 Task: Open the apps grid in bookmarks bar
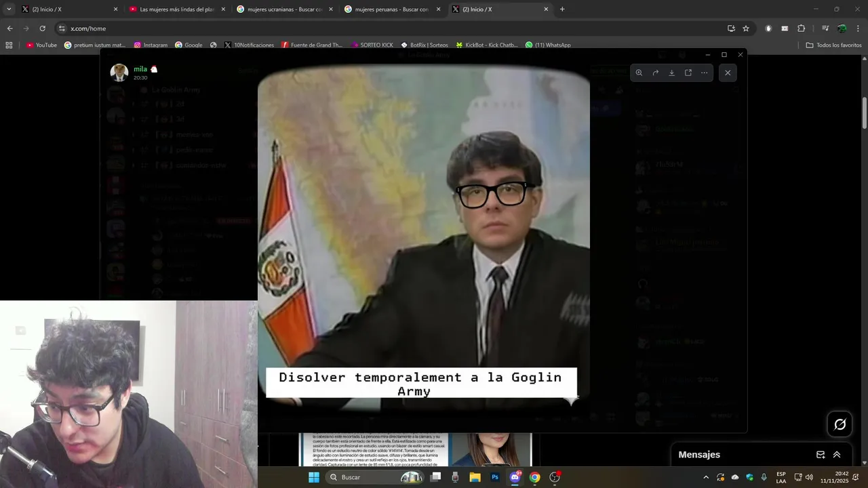(9, 45)
